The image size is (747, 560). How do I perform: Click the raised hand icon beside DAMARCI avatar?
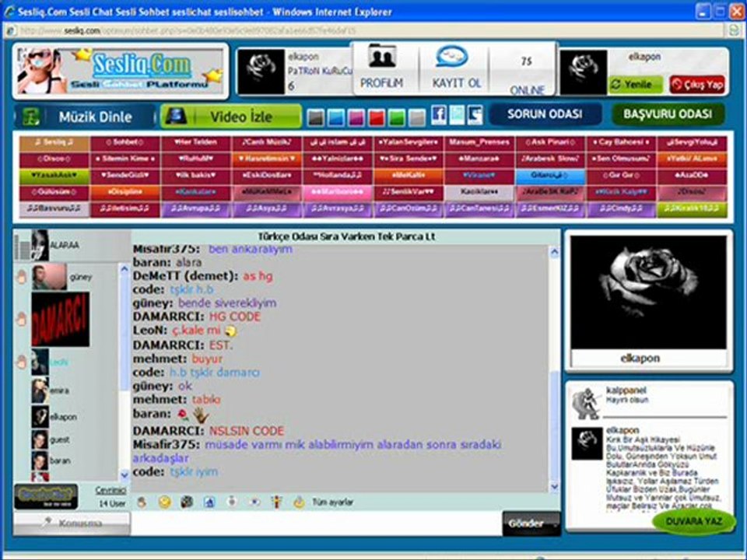pos(21,319)
